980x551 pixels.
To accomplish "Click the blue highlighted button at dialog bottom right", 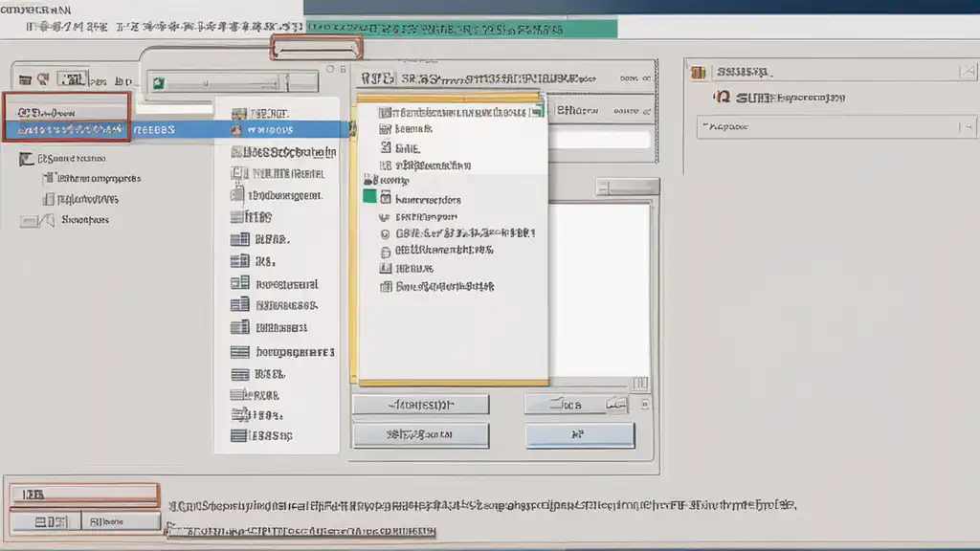I will coord(580,435).
